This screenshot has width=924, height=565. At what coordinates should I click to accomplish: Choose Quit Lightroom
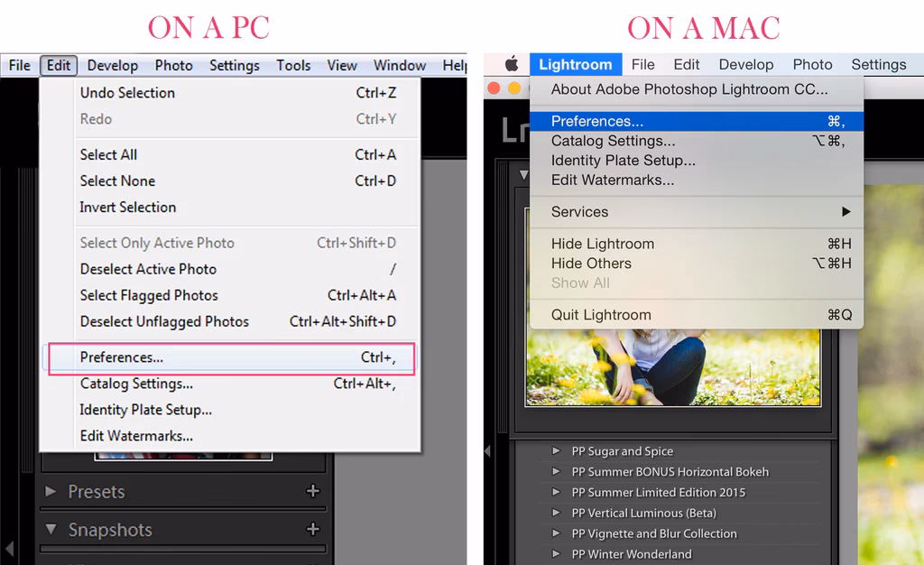click(x=697, y=315)
